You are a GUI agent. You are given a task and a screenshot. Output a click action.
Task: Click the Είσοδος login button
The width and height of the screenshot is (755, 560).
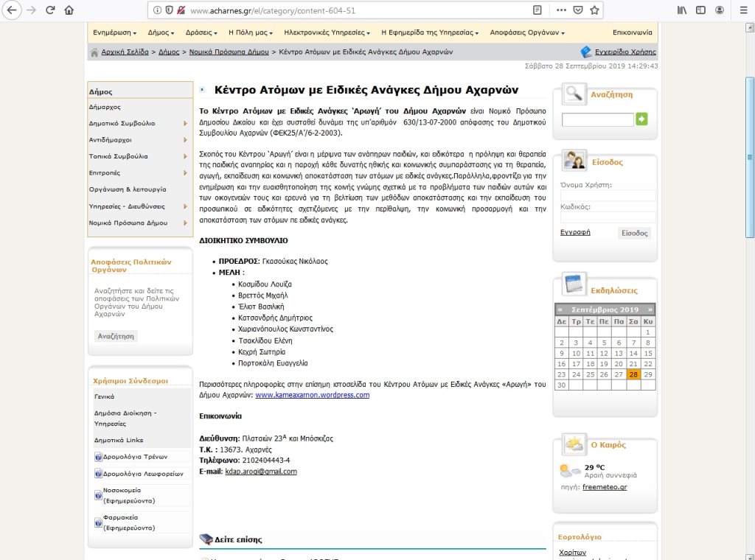point(633,233)
